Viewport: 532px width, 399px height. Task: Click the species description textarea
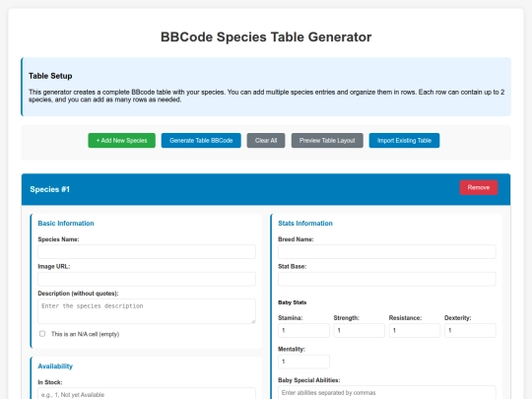[147, 311]
